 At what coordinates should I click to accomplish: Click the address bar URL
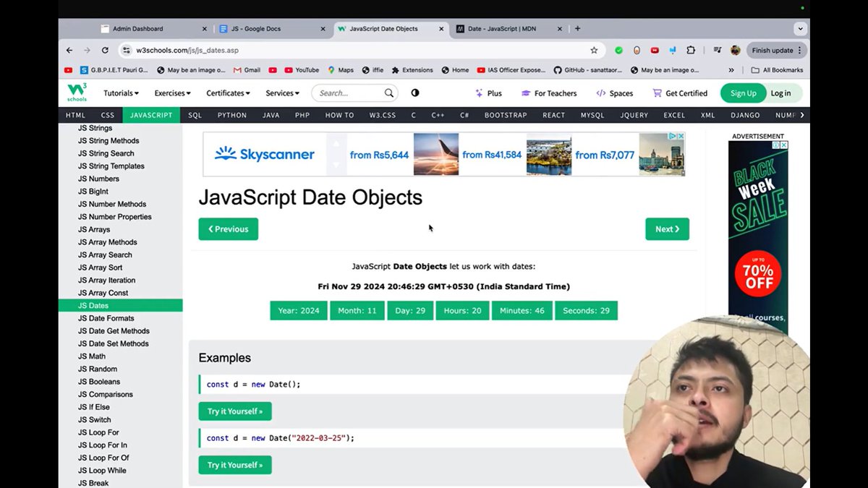coord(187,51)
